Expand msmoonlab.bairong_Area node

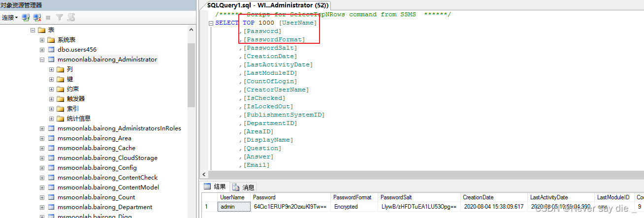(42, 138)
